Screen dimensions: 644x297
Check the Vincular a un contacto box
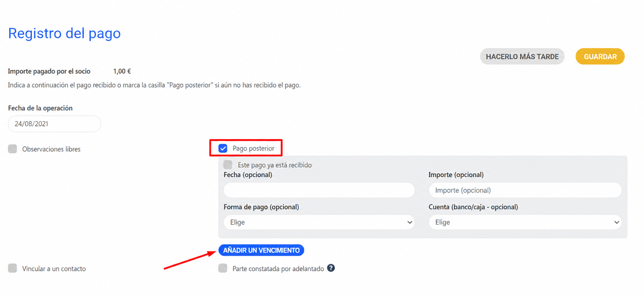click(x=13, y=268)
